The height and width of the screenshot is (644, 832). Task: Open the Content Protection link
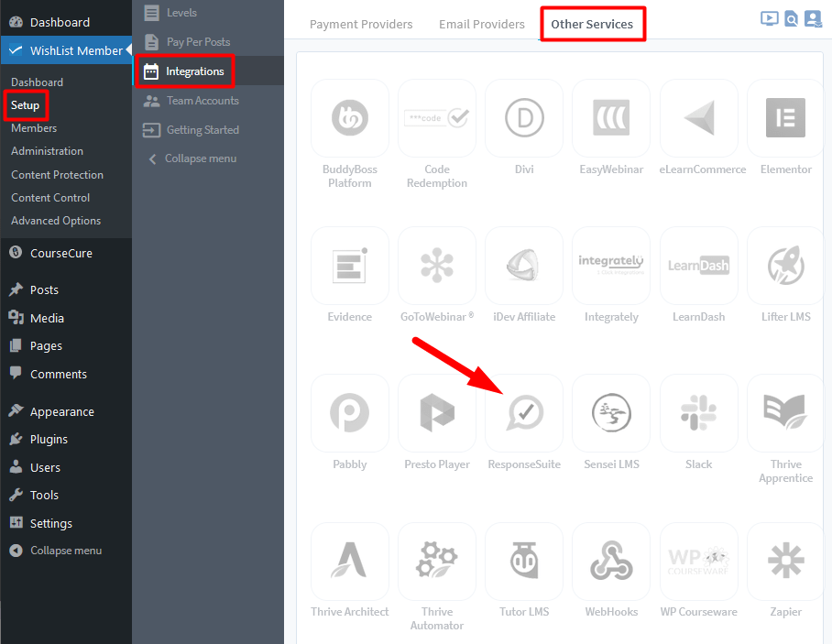(58, 175)
